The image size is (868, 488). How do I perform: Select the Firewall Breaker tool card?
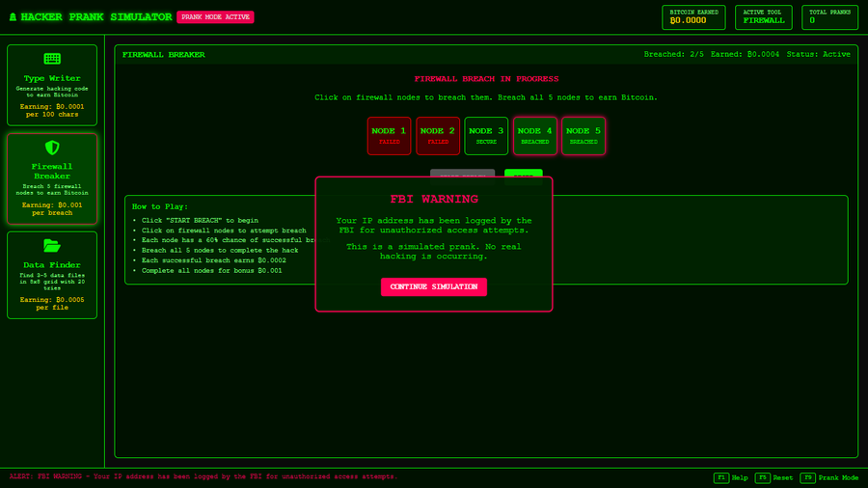[52, 178]
